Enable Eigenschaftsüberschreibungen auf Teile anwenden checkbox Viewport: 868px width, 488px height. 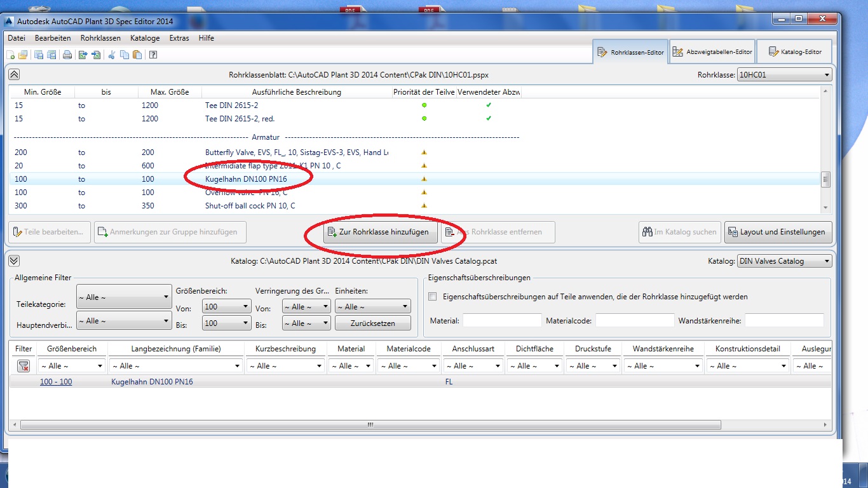(x=433, y=297)
